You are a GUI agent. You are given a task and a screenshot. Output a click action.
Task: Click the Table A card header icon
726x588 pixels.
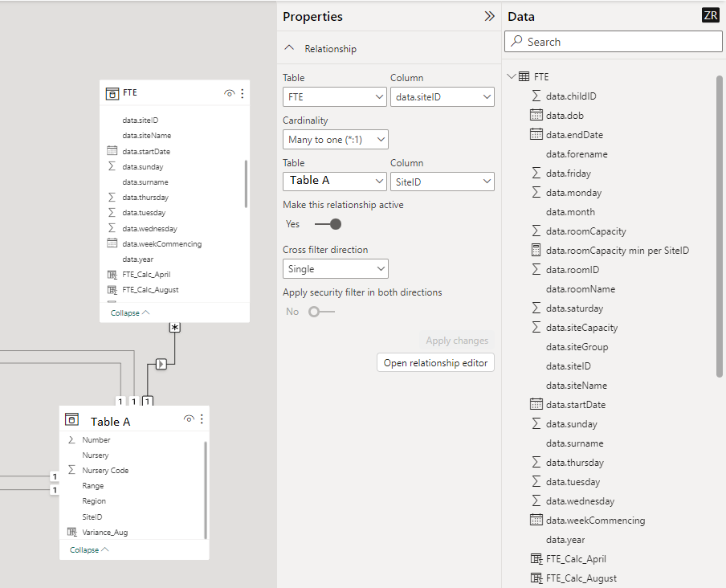71,419
